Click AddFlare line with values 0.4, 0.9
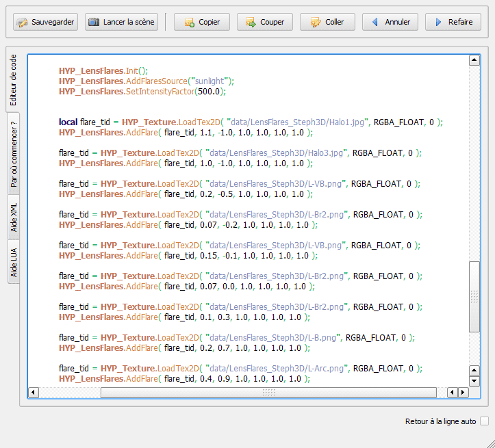The width and height of the screenshot is (495, 448). [184, 379]
